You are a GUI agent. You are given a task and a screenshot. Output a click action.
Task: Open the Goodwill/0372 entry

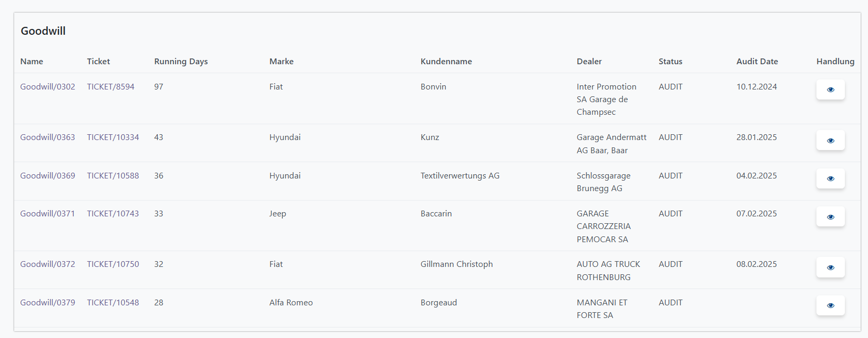pyautogui.click(x=47, y=264)
